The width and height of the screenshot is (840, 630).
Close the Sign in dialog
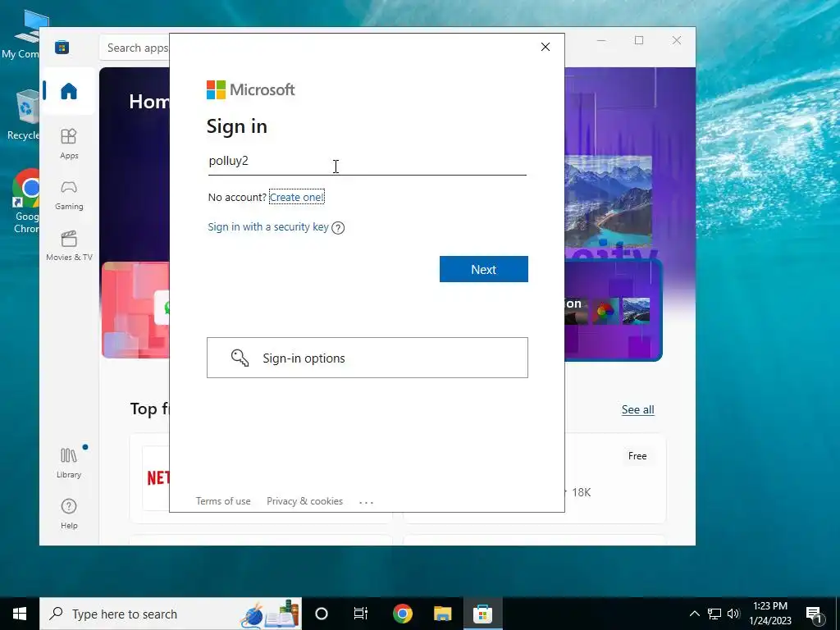[x=546, y=47]
